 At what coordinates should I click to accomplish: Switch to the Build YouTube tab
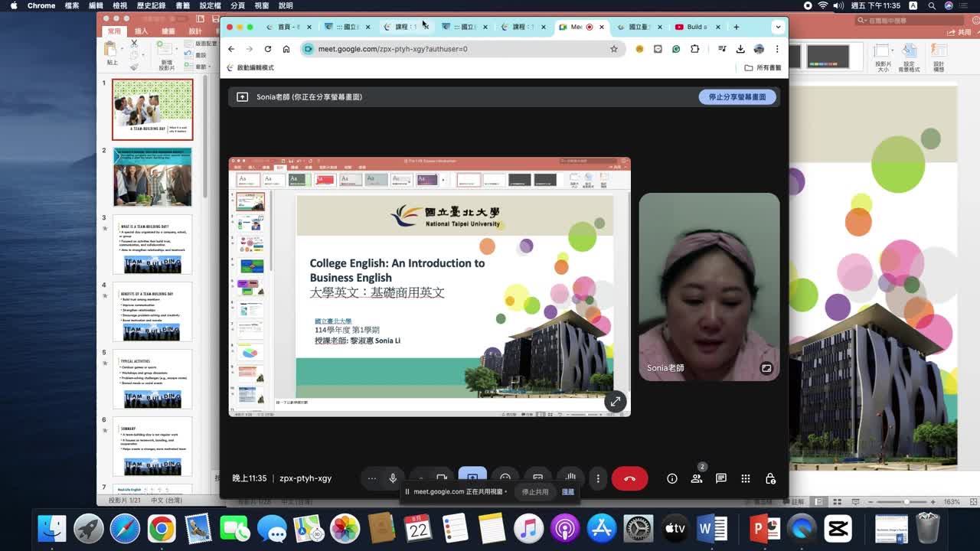(x=696, y=27)
